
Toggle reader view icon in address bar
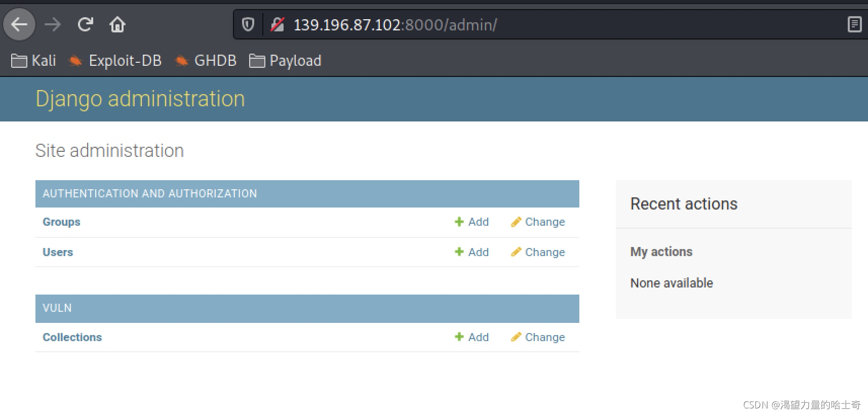pyautogui.click(x=854, y=24)
